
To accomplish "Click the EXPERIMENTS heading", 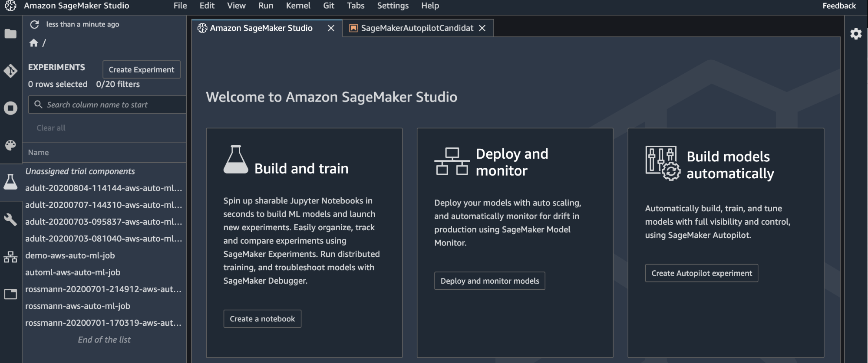I will click(x=56, y=67).
